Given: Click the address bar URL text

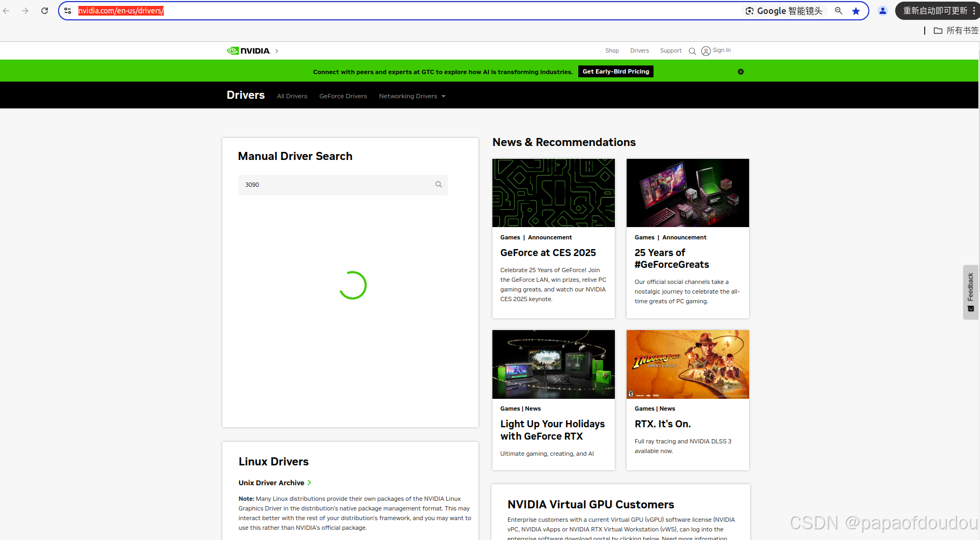Looking at the screenshot, I should coord(121,11).
